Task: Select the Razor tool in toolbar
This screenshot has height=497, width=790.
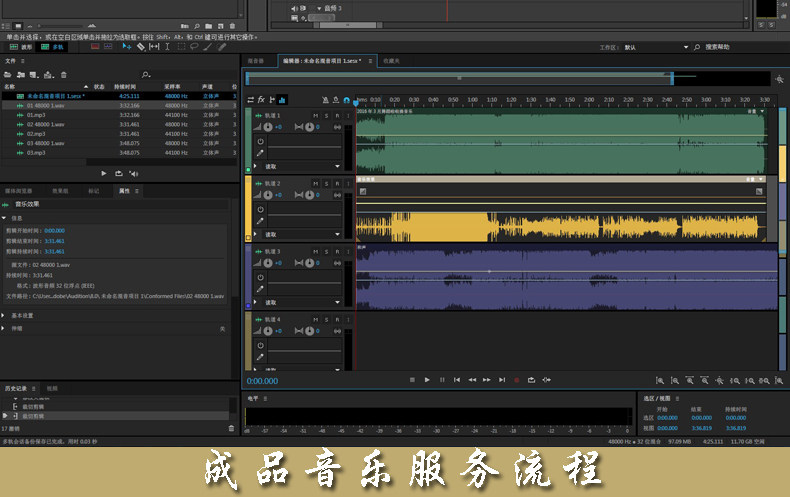Action: [141, 46]
